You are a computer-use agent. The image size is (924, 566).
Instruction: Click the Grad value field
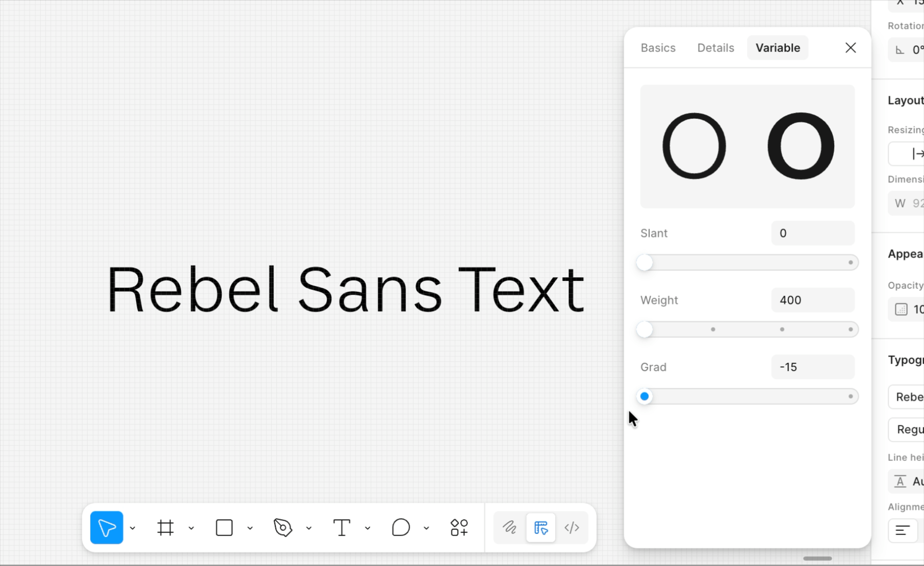point(813,367)
